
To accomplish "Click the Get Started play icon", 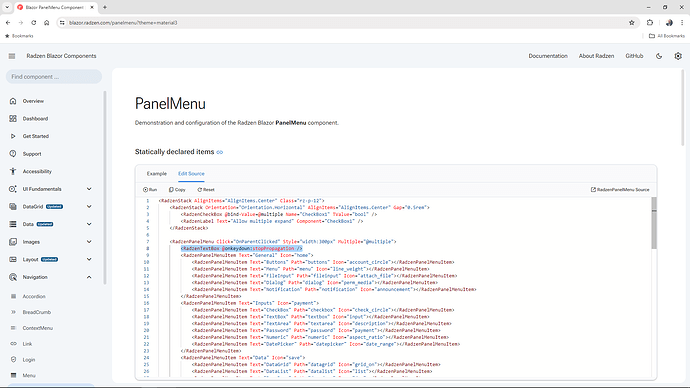I will (13, 136).
